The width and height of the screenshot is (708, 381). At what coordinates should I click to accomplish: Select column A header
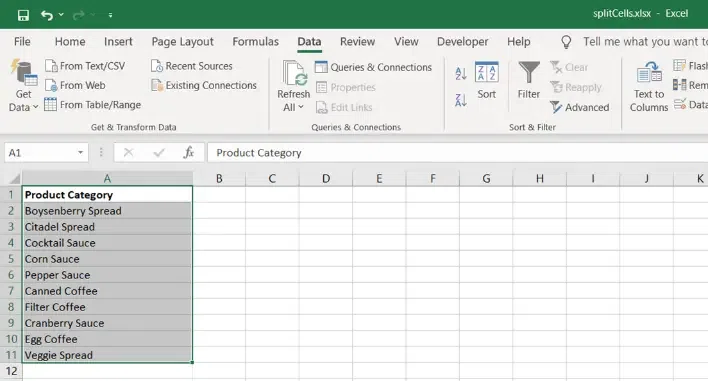coord(107,178)
